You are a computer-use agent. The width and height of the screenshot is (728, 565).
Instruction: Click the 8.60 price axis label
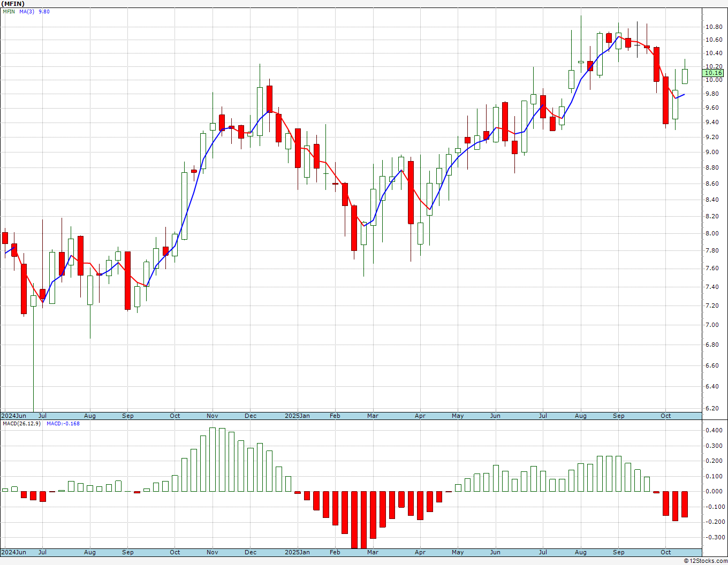[x=713, y=184]
